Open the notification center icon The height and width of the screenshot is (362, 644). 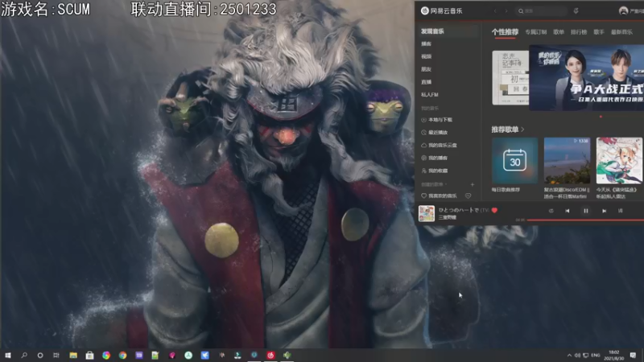click(x=633, y=355)
